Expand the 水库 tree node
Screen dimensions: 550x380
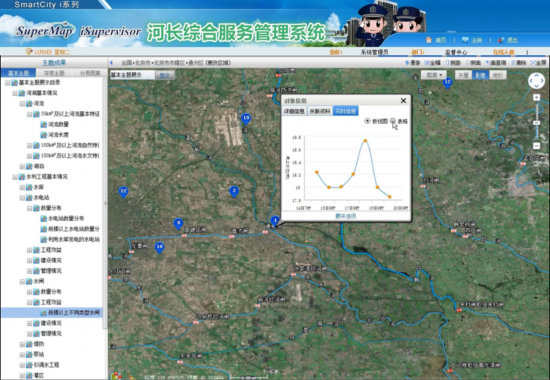click(22, 187)
